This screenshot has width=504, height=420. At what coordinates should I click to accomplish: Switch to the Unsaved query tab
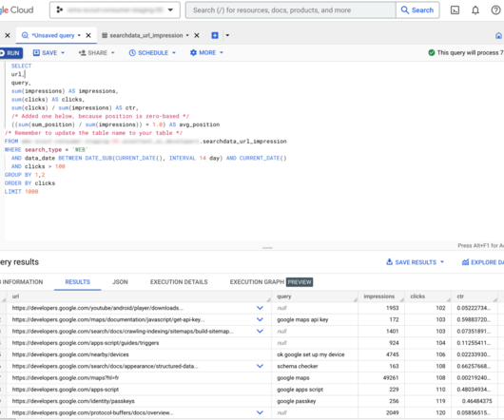53,35
